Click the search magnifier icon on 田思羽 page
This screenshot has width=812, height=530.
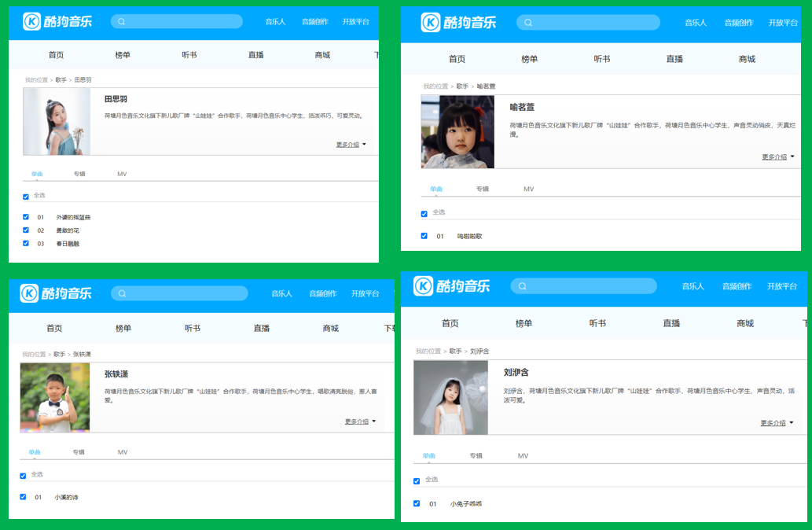(121, 22)
